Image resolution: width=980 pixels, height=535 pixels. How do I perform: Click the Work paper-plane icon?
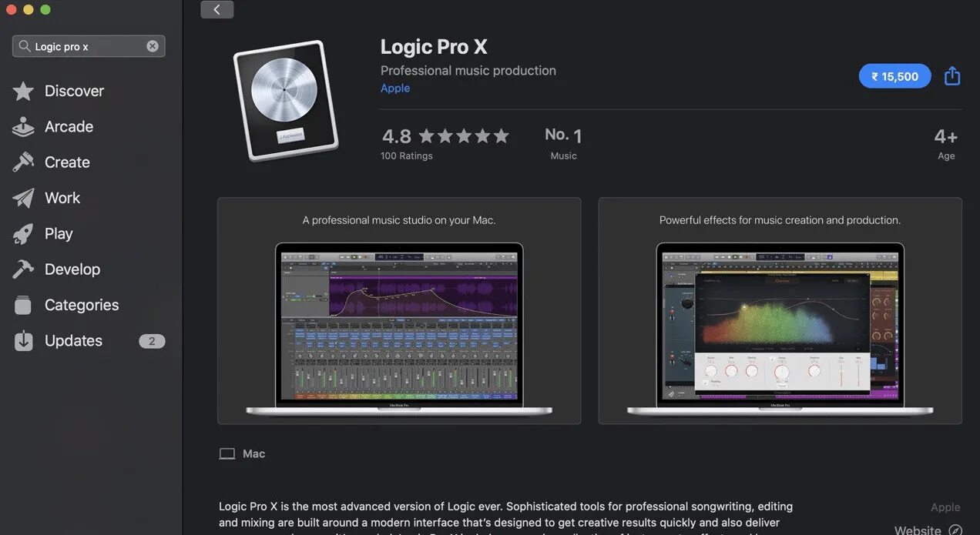tap(23, 198)
